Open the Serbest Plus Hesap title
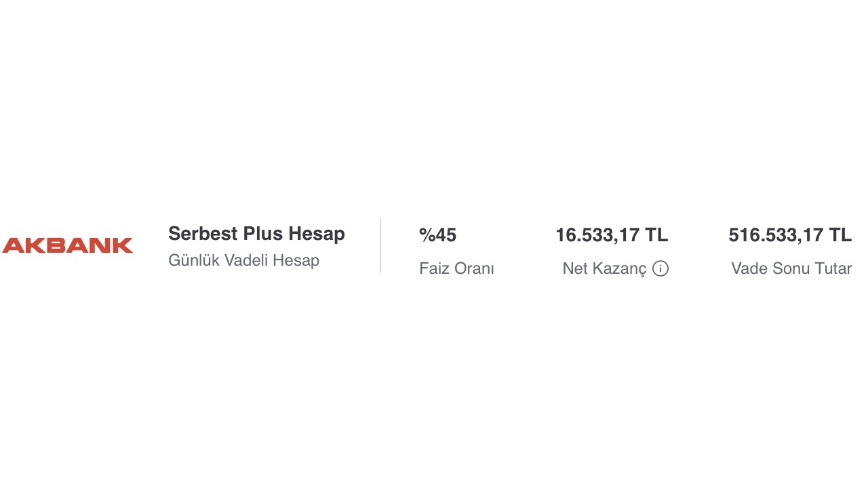Viewport: 868px width, 488px height. 256,234
